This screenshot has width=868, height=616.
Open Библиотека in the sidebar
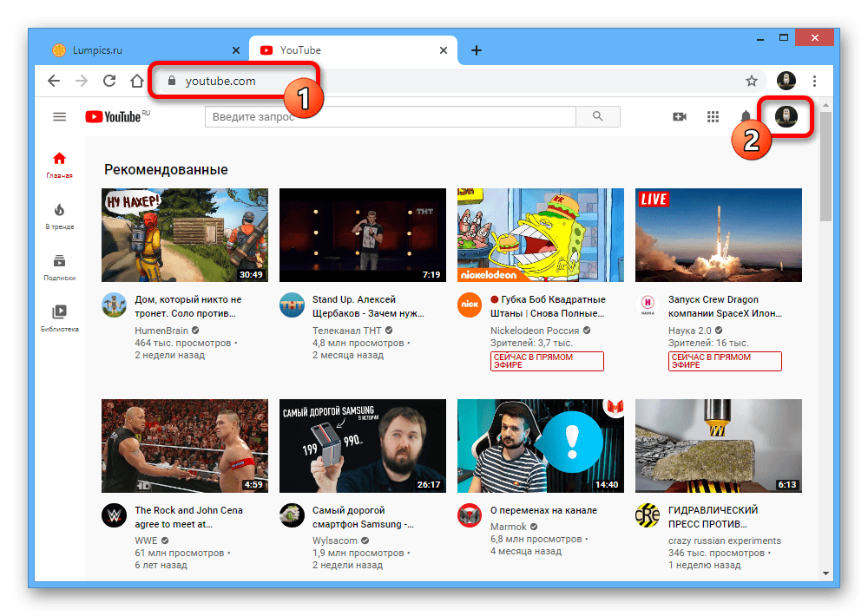59,318
